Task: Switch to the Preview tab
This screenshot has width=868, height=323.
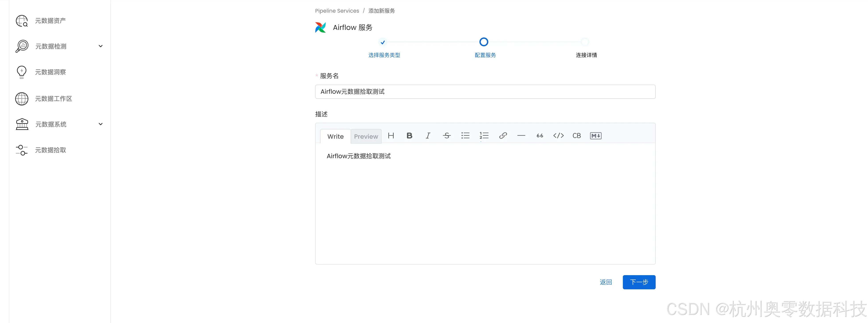Action: [366, 136]
